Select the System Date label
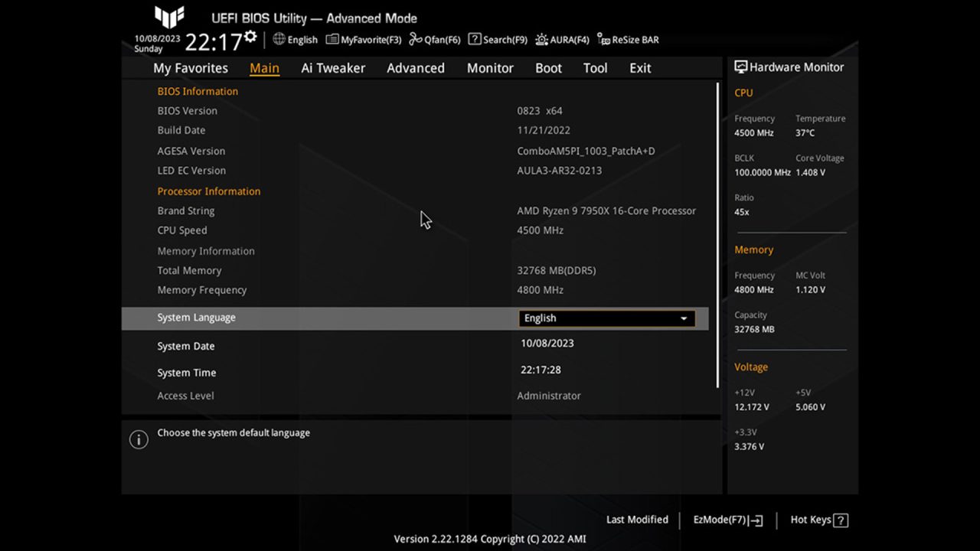 pyautogui.click(x=186, y=347)
